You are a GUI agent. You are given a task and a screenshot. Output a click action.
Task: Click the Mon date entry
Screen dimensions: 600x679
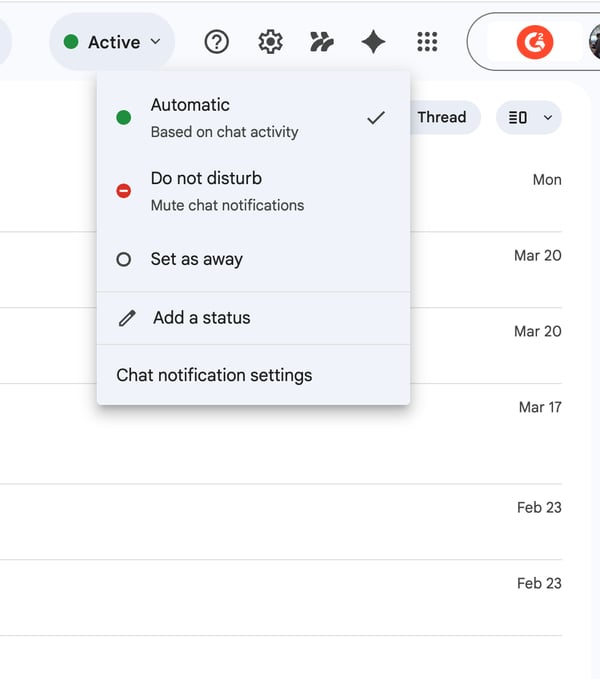[x=547, y=180]
